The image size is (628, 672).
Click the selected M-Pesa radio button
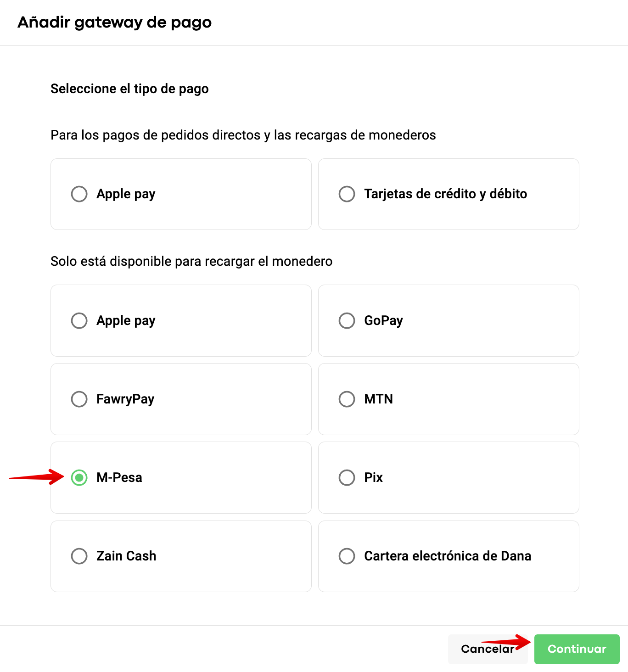[x=79, y=477]
